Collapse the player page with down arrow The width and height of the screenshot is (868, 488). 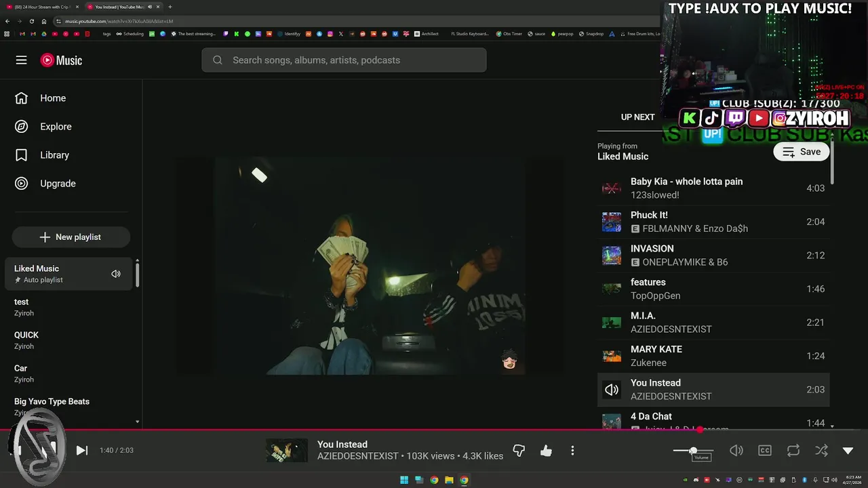pyautogui.click(x=848, y=451)
